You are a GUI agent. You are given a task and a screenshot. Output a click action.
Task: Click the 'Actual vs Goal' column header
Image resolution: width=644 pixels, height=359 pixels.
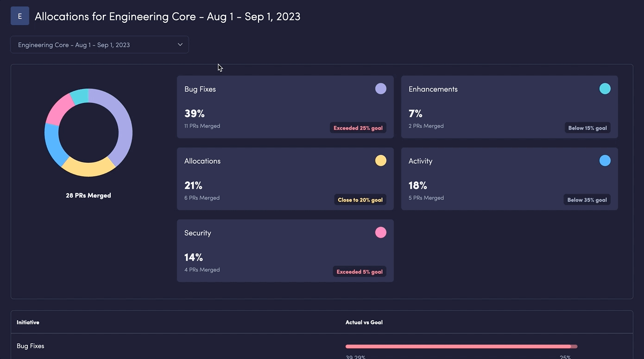coord(364,322)
